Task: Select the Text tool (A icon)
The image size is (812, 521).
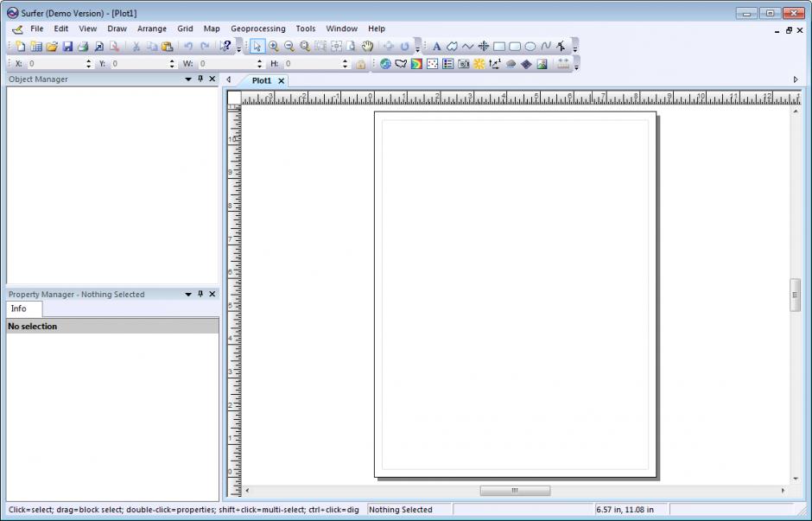Action: pyautogui.click(x=436, y=47)
